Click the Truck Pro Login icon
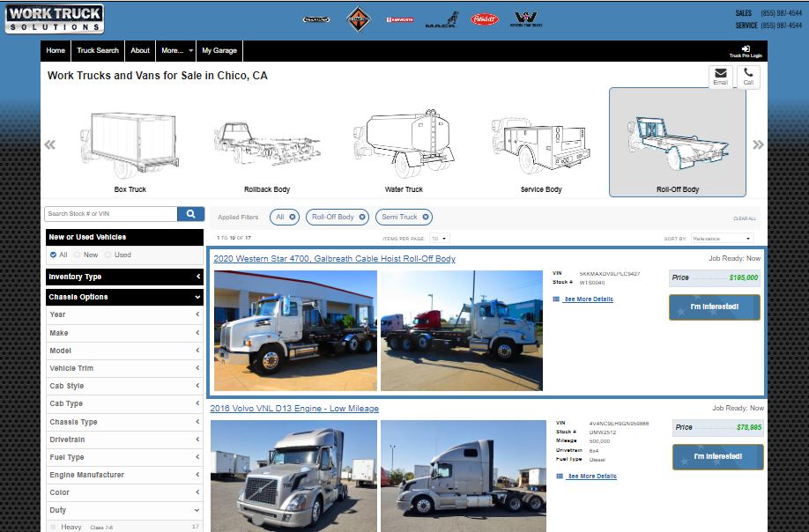Viewport: 809px width, 532px height. tap(746, 49)
